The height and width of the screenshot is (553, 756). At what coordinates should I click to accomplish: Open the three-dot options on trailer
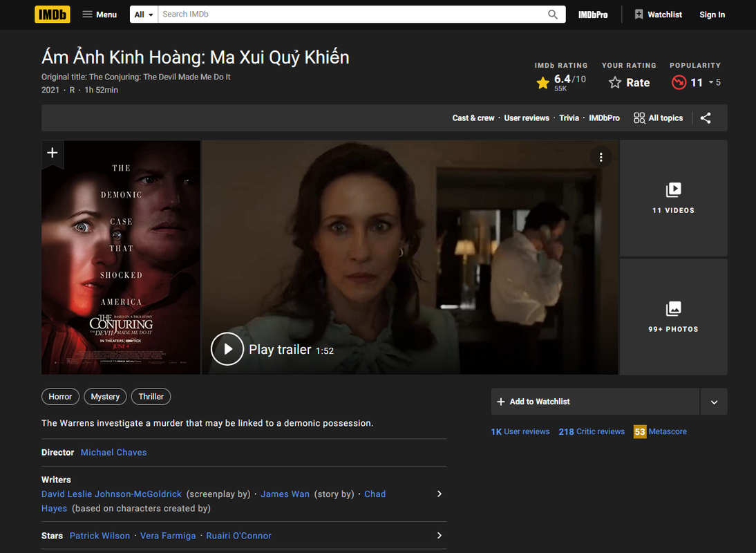click(x=601, y=157)
